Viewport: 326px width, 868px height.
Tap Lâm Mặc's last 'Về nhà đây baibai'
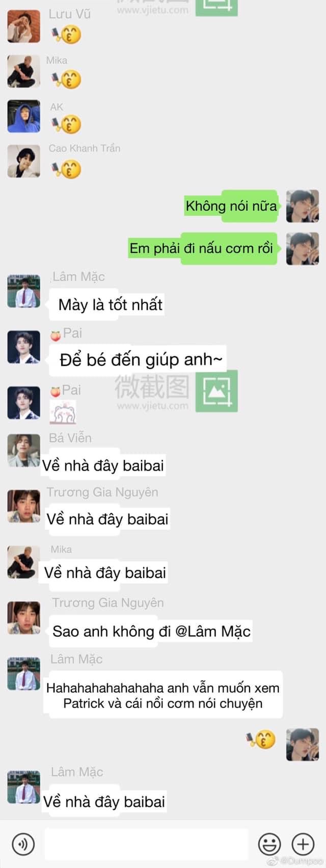(x=103, y=802)
